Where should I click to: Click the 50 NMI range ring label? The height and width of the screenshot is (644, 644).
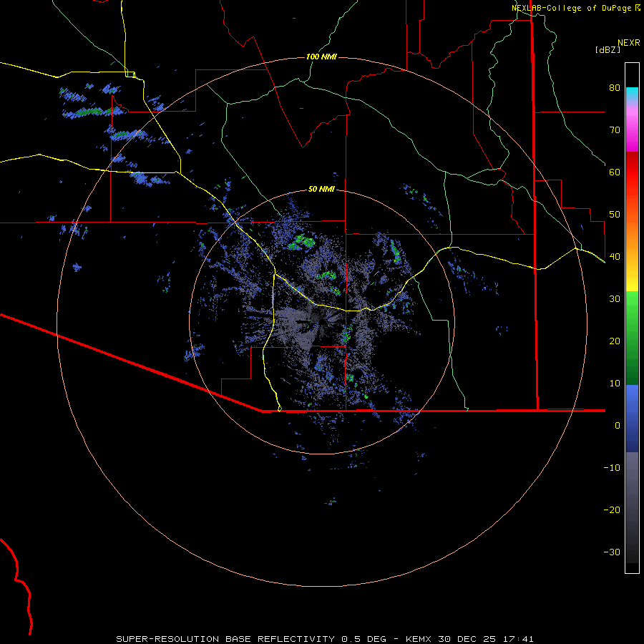point(321,189)
